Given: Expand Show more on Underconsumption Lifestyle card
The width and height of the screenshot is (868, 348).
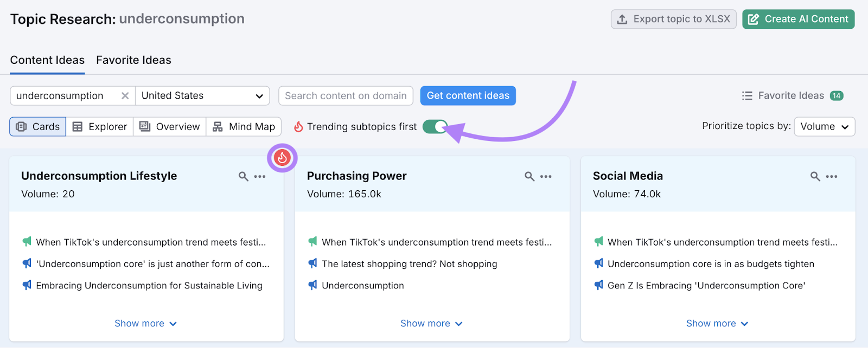Looking at the screenshot, I should (145, 324).
